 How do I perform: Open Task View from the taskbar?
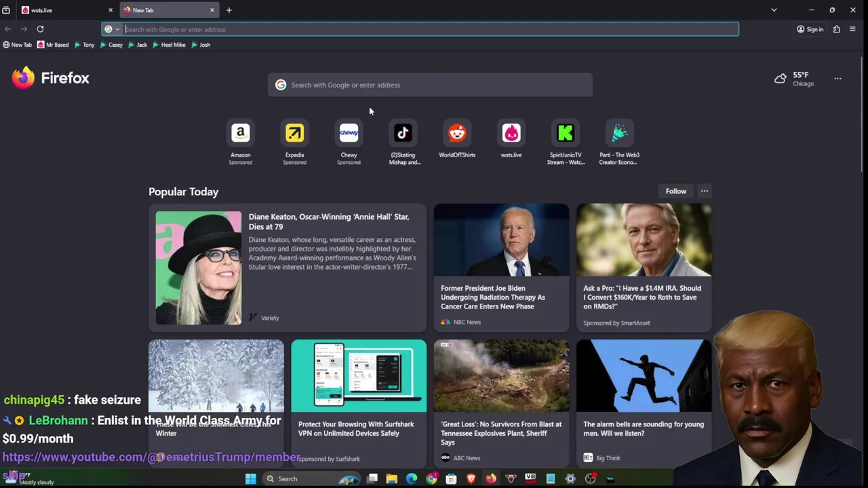(372, 479)
